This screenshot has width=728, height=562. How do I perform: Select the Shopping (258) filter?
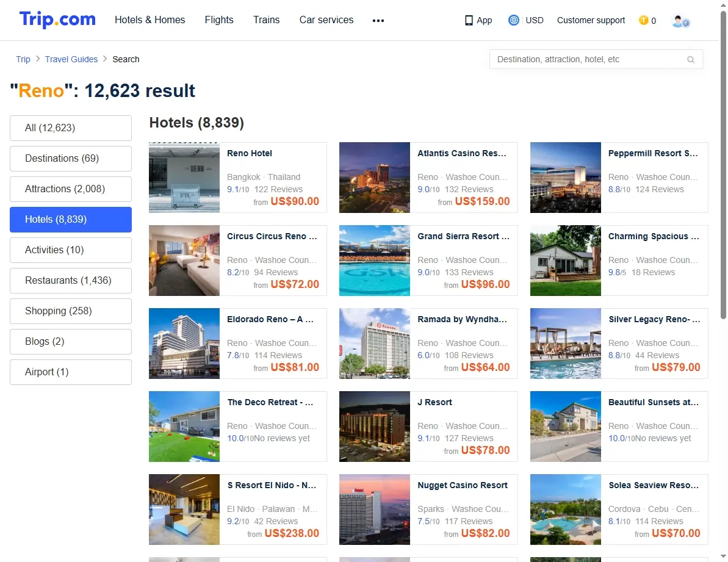pyautogui.click(x=71, y=311)
